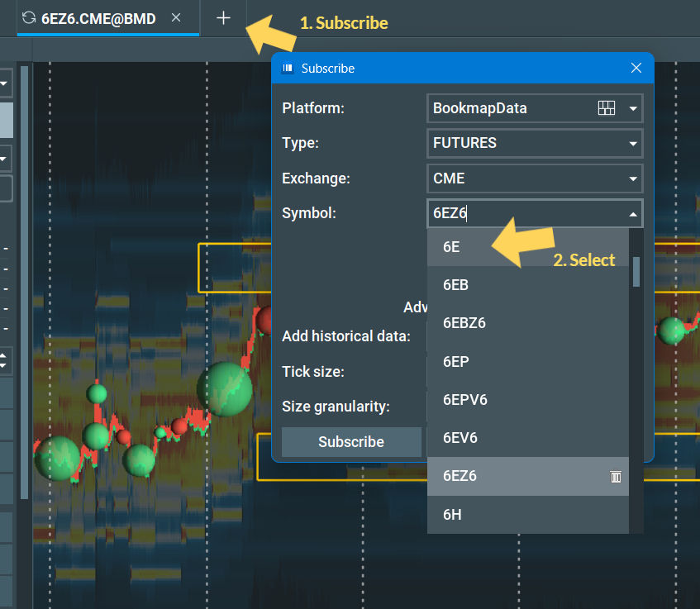Viewport: 700px width, 609px height.
Task: Click the grid icon in Platform field
Action: click(607, 108)
